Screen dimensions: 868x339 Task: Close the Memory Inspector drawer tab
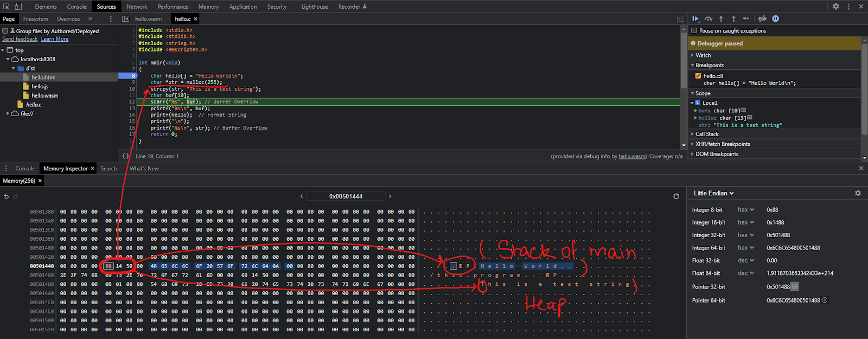tap(92, 169)
